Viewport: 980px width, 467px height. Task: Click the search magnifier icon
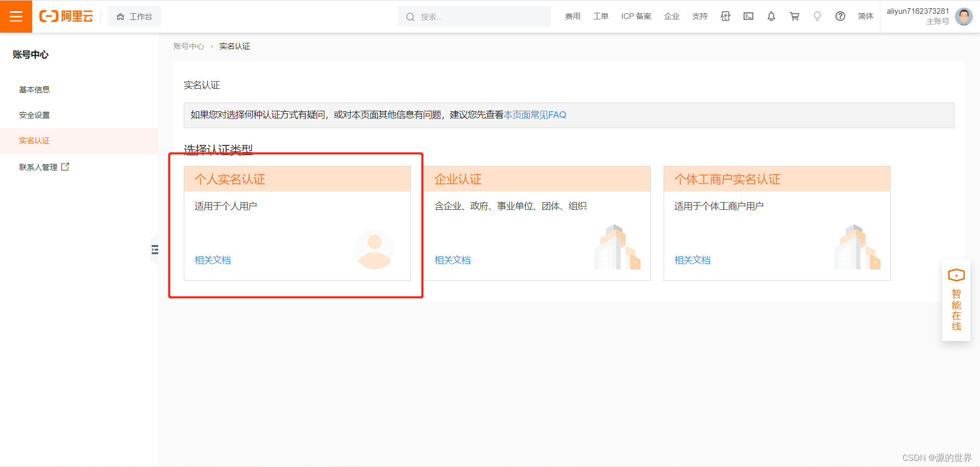pyautogui.click(x=410, y=17)
